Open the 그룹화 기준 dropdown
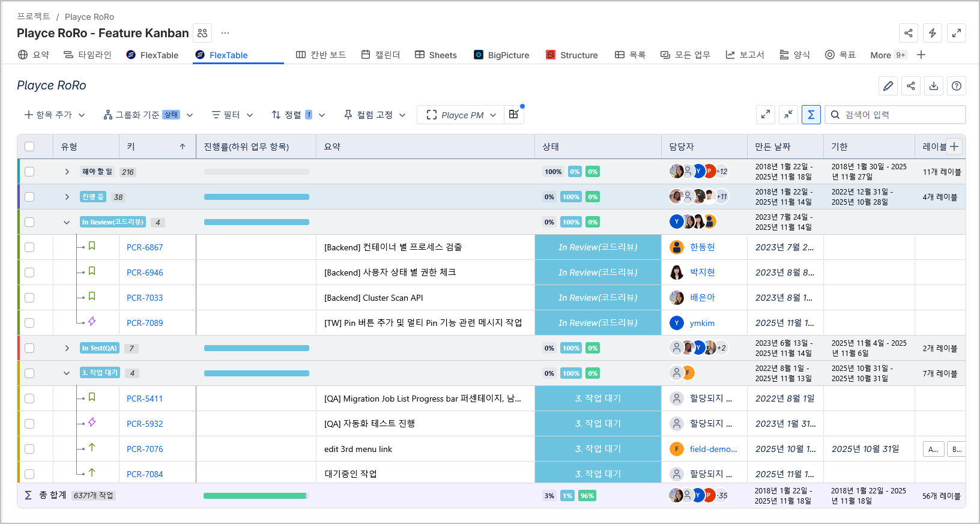 point(148,115)
